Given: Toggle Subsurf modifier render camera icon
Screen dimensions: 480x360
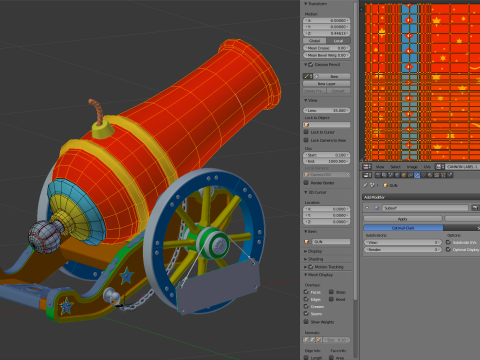Looking at the screenshot, I should pyautogui.click(x=475, y=208).
